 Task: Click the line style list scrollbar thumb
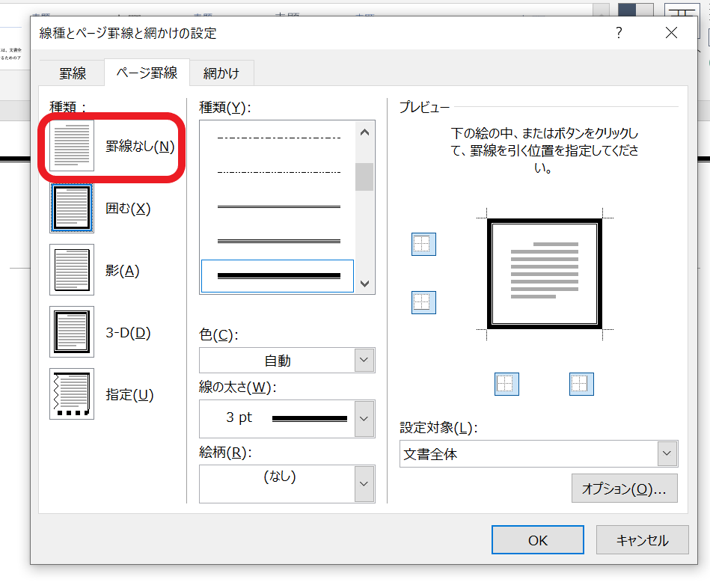(x=364, y=177)
